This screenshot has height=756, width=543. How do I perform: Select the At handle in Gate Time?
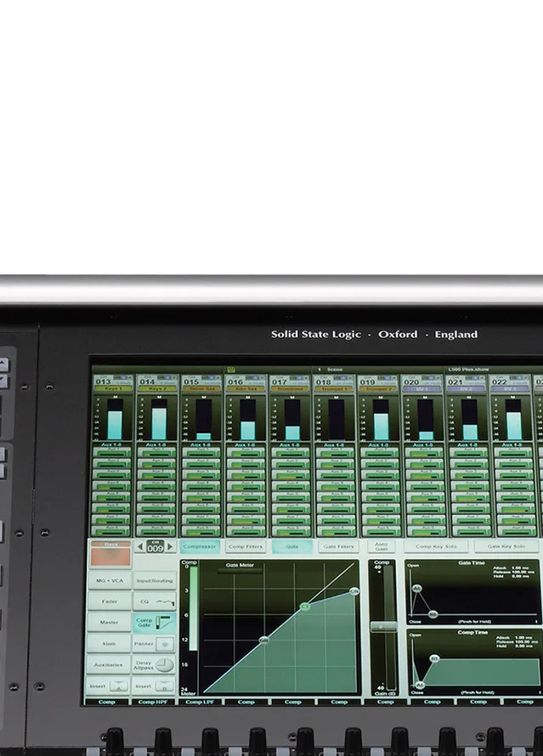[x=417, y=588]
